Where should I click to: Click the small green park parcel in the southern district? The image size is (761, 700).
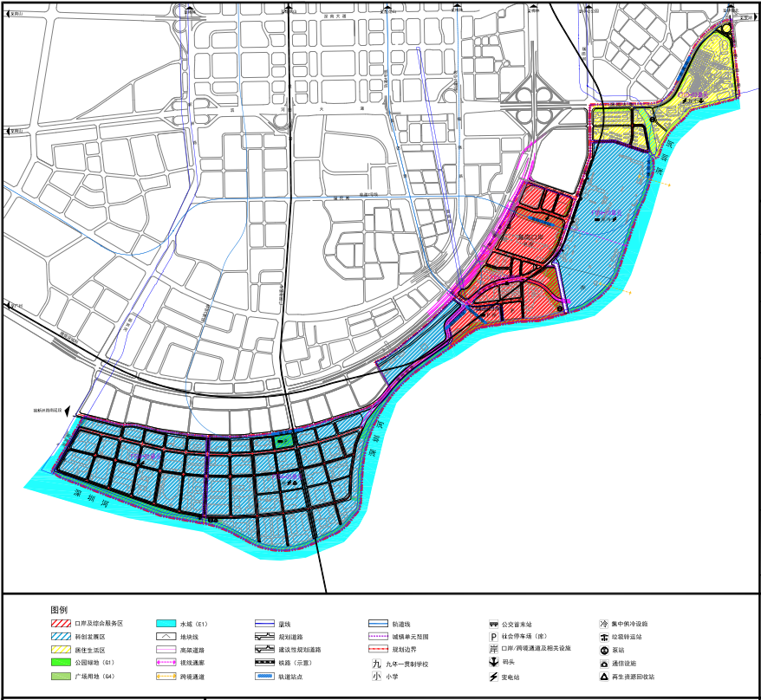click(283, 441)
